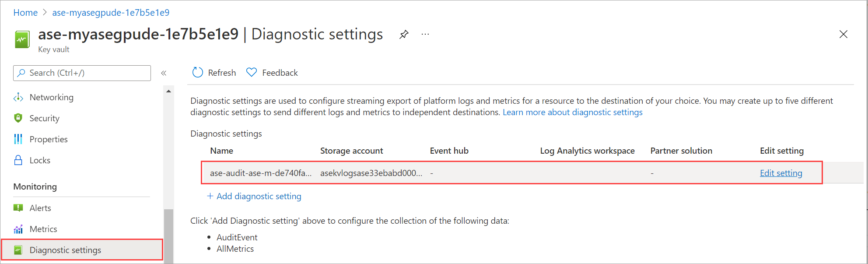The height and width of the screenshot is (264, 868).
Task: Click the pin to dashboard icon
Action: 404,35
